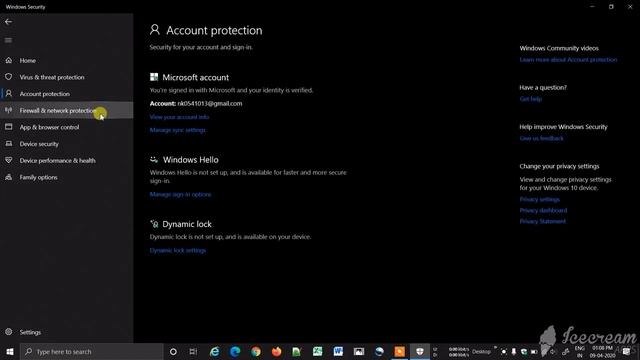
Task: Select the Family options people icon
Action: pos(9,177)
